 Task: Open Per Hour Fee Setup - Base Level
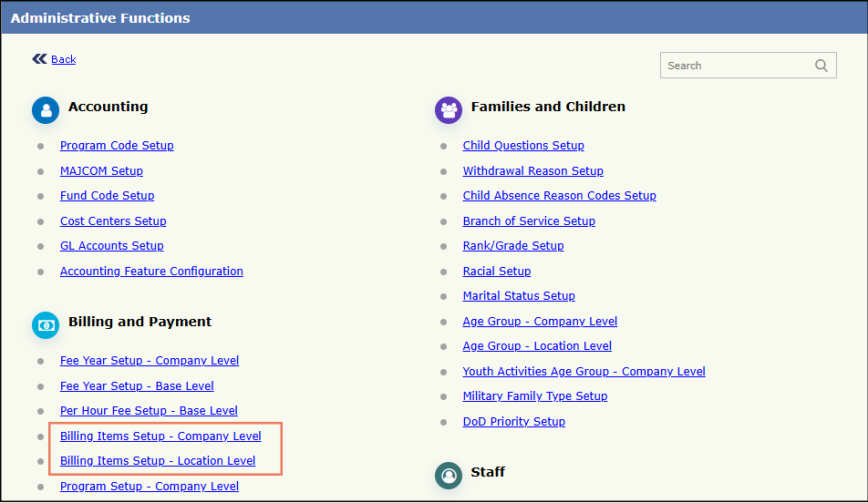tap(149, 411)
